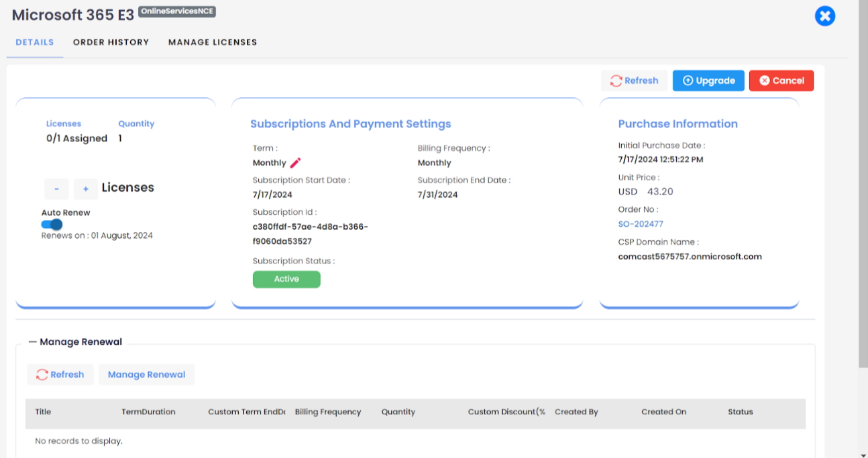Viewport: 868px width, 458px height.
Task: Click the OnlineServicesNCE tag
Action: pos(177,11)
